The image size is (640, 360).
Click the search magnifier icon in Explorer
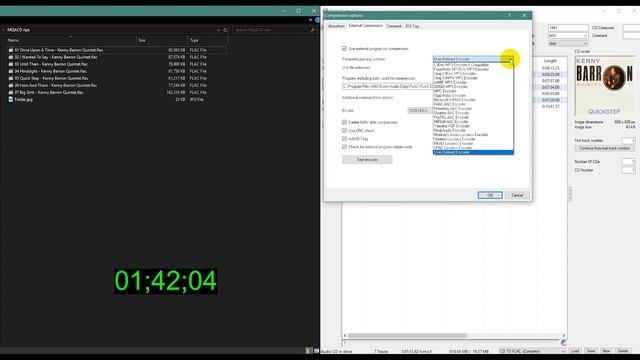tap(313, 30)
